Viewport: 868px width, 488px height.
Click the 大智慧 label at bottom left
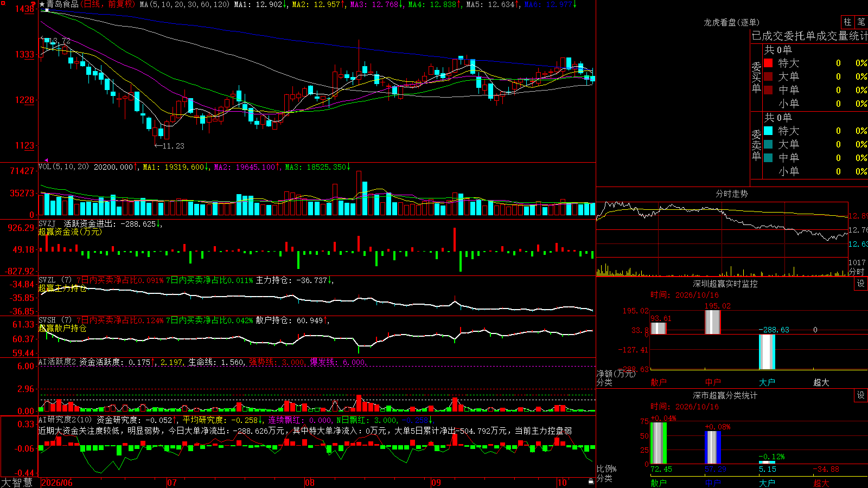coord(17,483)
